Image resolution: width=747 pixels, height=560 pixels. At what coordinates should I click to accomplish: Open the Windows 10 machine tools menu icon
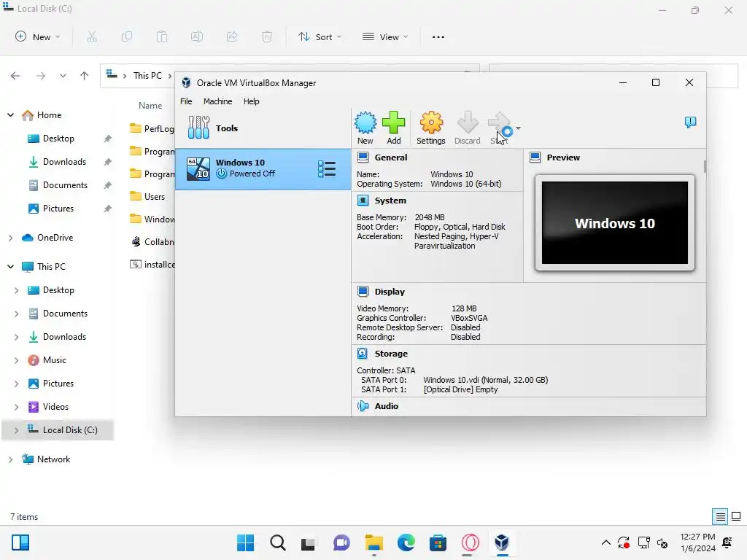point(327,169)
